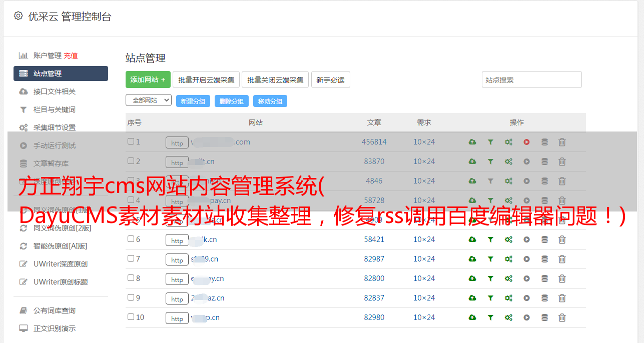Screen dimensions: 644x343
Task: Open the filter icon in row 8
Action: (x=490, y=278)
